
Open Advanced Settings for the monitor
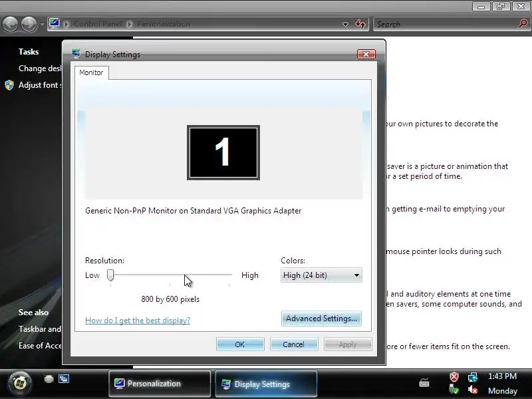point(321,319)
